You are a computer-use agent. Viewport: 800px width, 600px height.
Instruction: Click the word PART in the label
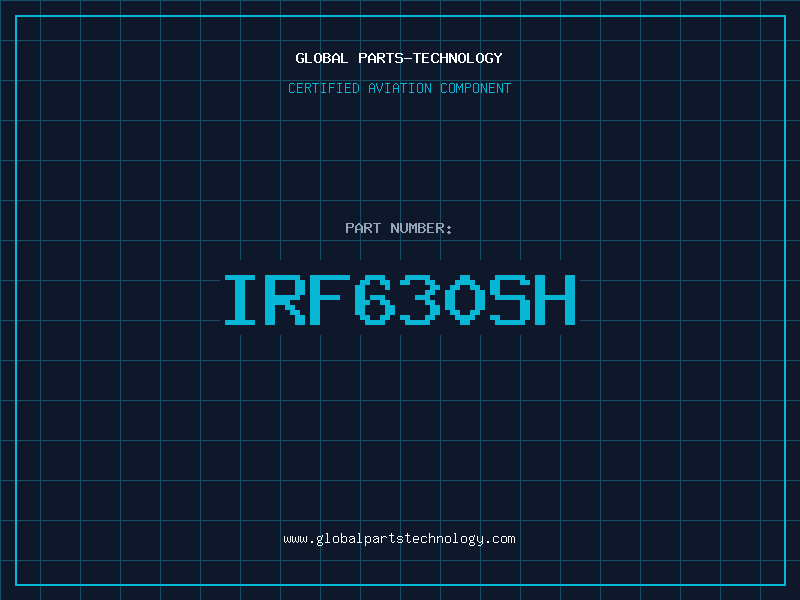(x=363, y=228)
